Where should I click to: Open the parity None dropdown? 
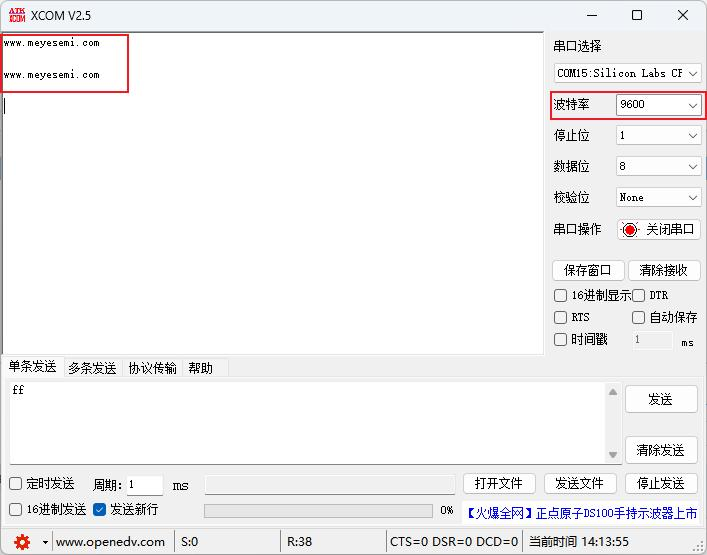click(658, 197)
